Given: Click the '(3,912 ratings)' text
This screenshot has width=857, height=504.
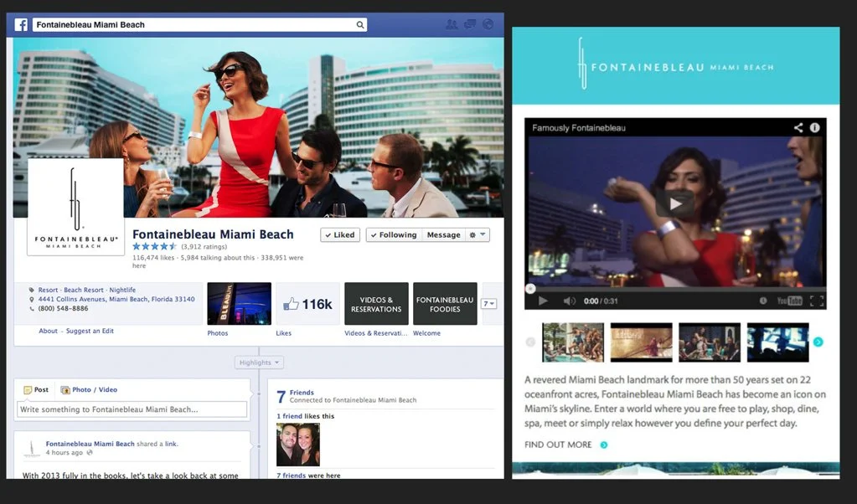Looking at the screenshot, I should [x=204, y=247].
